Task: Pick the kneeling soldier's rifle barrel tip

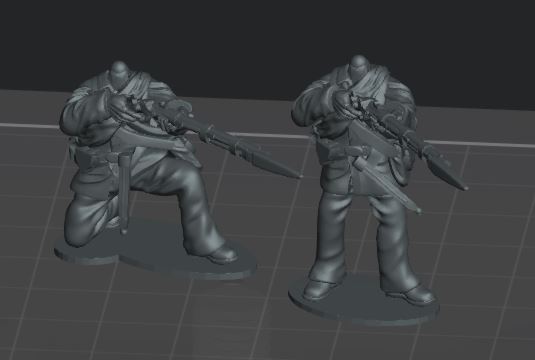Action: 296,175
